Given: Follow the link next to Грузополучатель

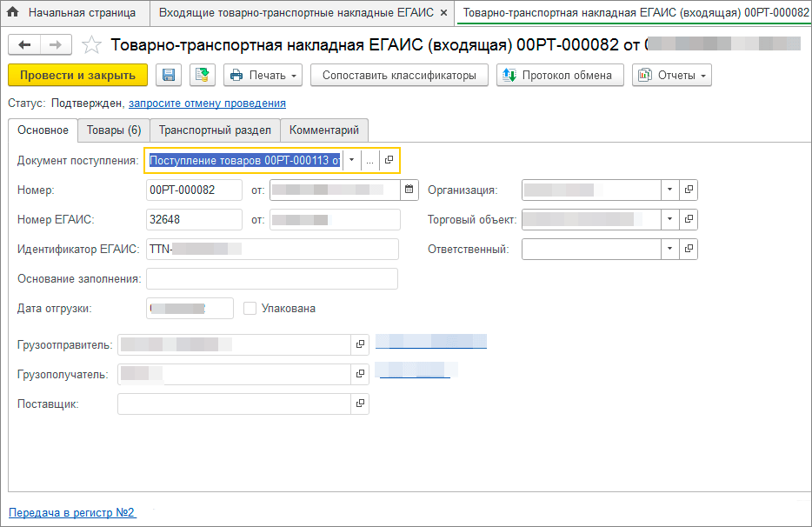Looking at the screenshot, I should tap(416, 370).
